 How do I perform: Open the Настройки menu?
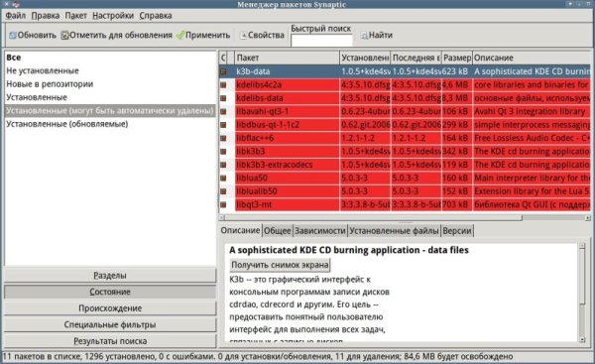click(x=113, y=16)
